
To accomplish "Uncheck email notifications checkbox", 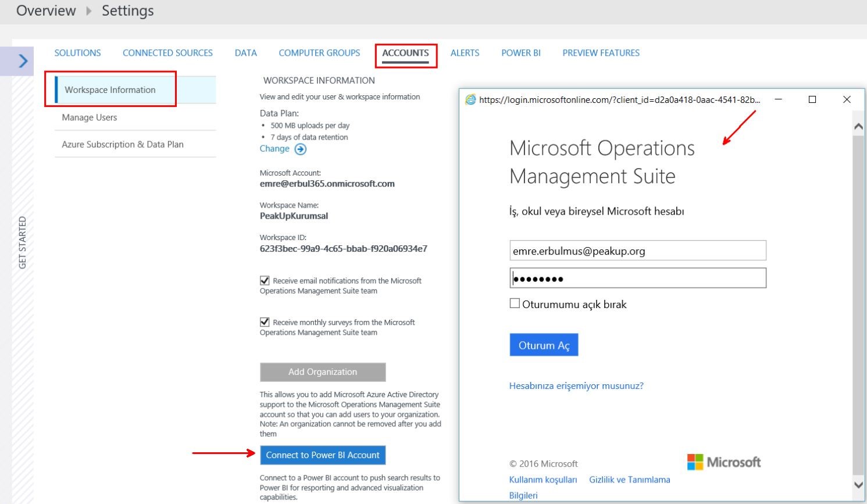I will pyautogui.click(x=265, y=280).
